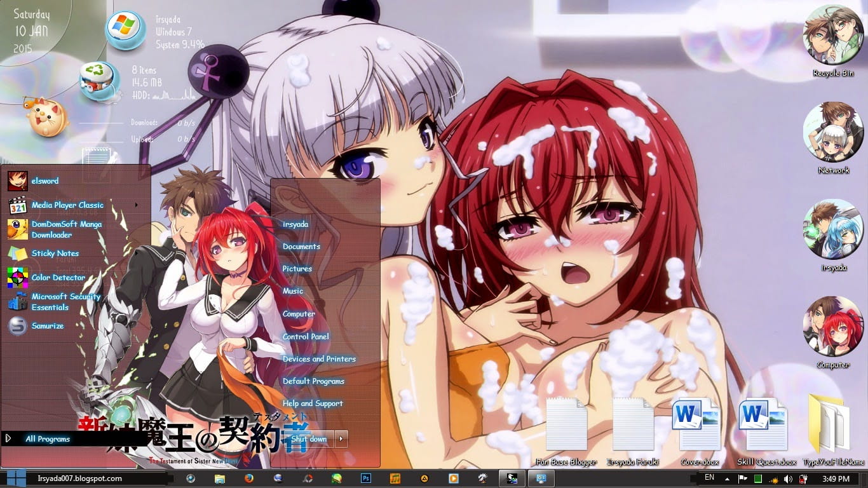This screenshot has height=488, width=868.
Task: Open the All Programs menu
Action: (48, 438)
